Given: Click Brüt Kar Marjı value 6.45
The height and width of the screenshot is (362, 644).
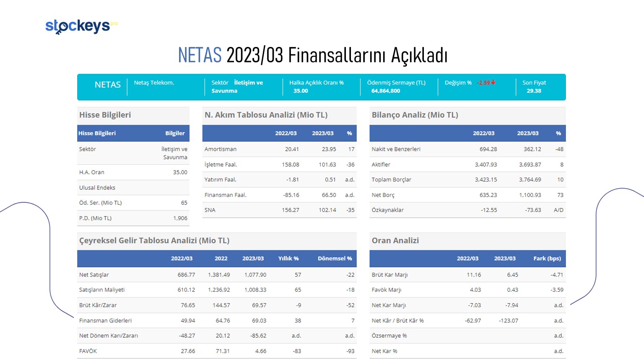Looking at the screenshot, I should point(512,275).
